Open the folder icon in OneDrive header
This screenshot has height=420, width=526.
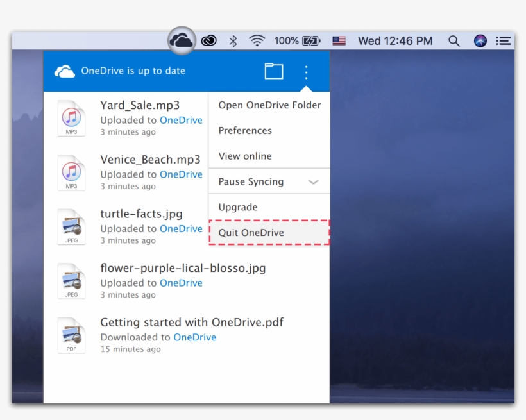273,71
